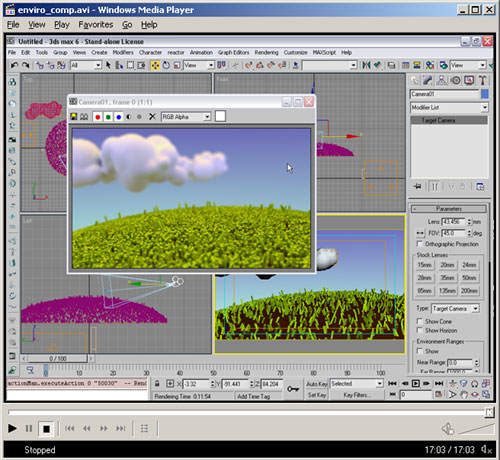This screenshot has width=500, height=460.
Task: Open Windows Media Player File menu
Action: coord(13,25)
